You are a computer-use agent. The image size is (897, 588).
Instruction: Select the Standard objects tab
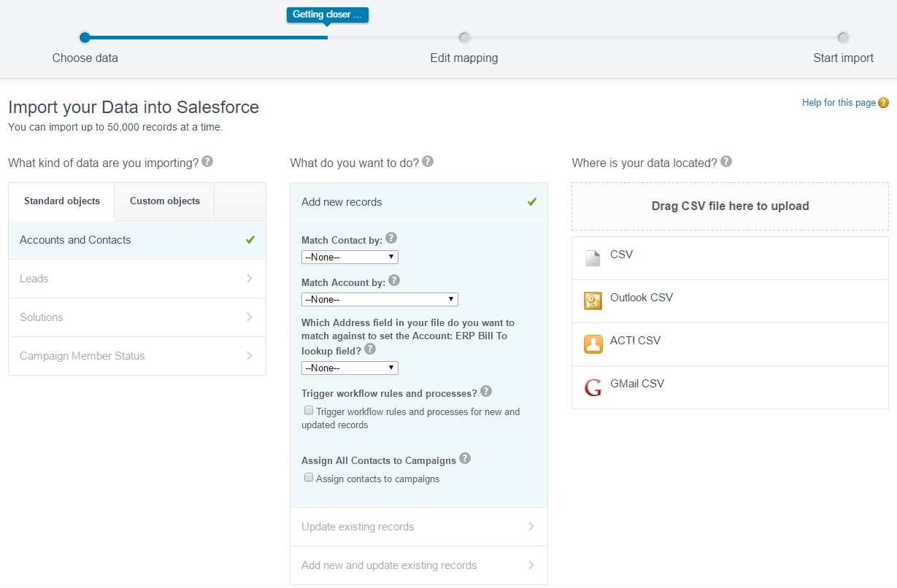point(62,201)
